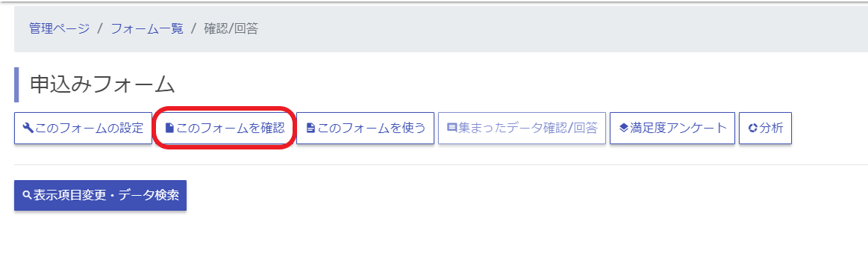Click the layers icon on 満足度アンケート
This screenshot has height=278, width=868.
click(x=624, y=128)
